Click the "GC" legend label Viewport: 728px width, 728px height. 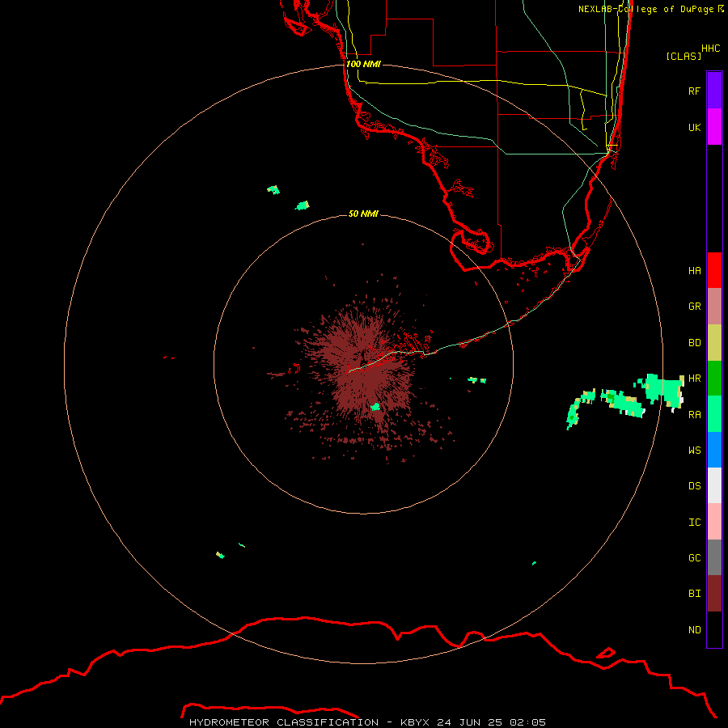(x=695, y=557)
